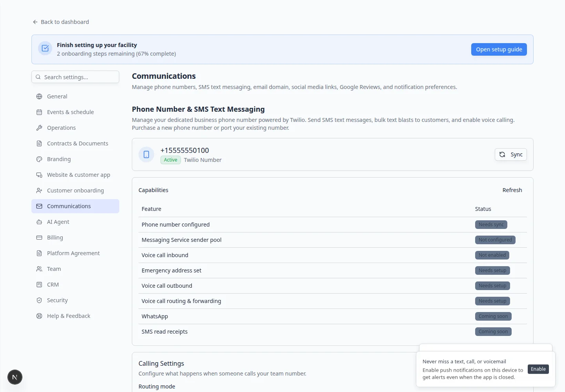Click Needs setup badge for Emergency address set

[x=492, y=270]
